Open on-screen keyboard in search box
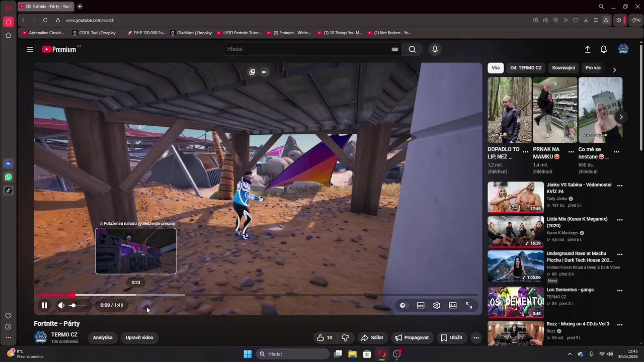The width and height of the screenshot is (644, 362). (395, 49)
